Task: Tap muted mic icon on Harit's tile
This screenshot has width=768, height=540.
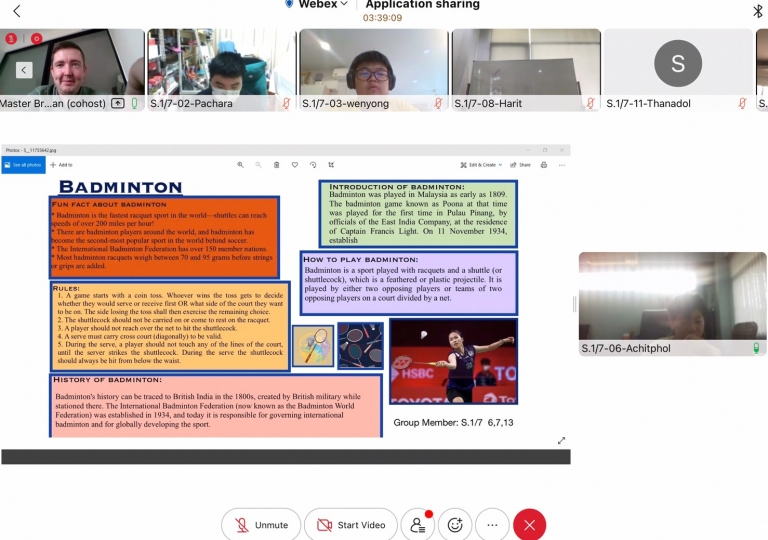Action: [x=591, y=103]
